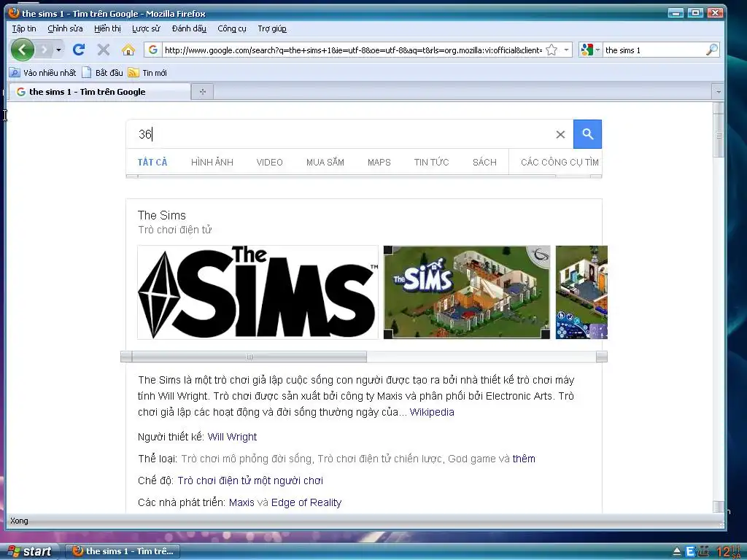747x560 pixels.
Task: Open the Edge of Reality link
Action: click(x=306, y=502)
